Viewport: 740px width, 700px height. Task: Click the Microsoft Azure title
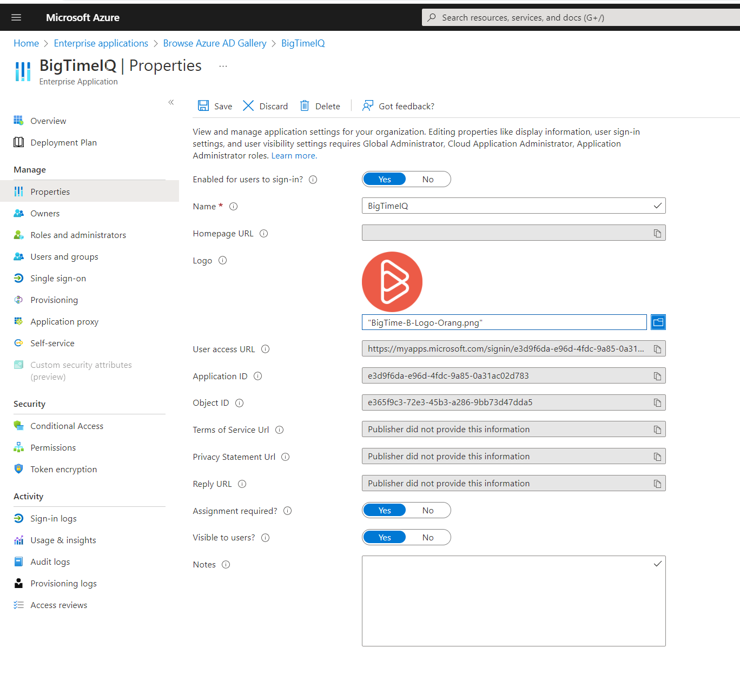(83, 17)
